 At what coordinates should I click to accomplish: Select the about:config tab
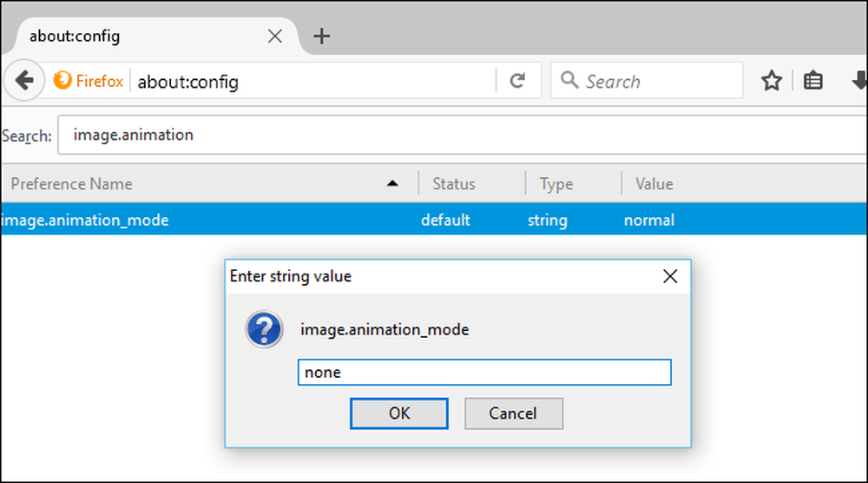coord(149,36)
